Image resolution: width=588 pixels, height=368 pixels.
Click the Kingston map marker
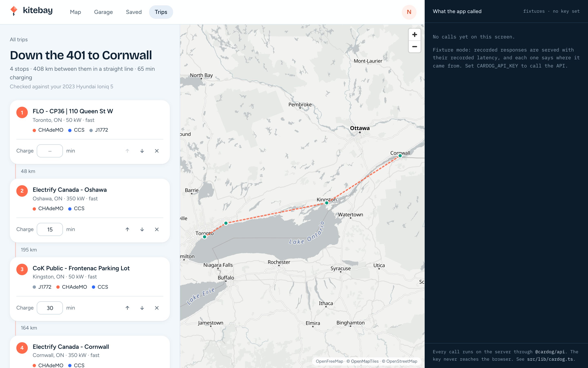327,203
